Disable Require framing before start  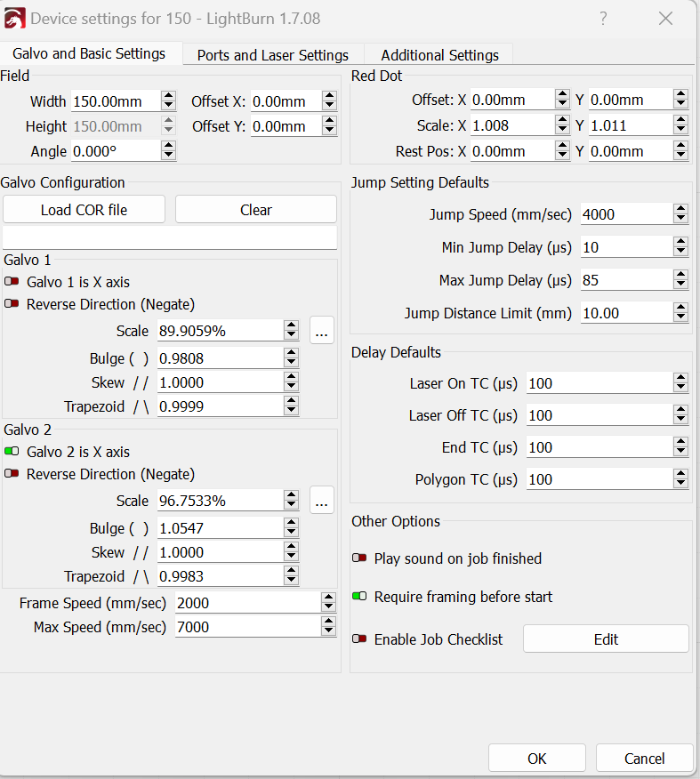(359, 596)
